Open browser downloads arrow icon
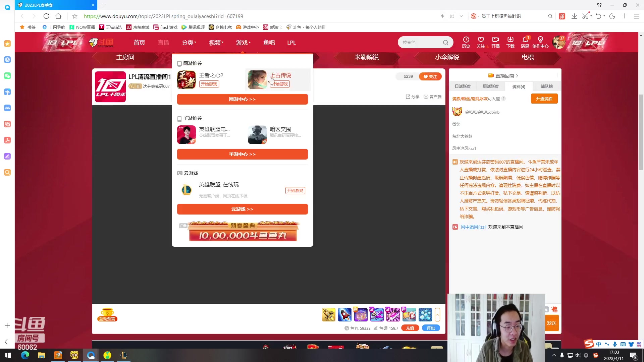 click(x=574, y=16)
